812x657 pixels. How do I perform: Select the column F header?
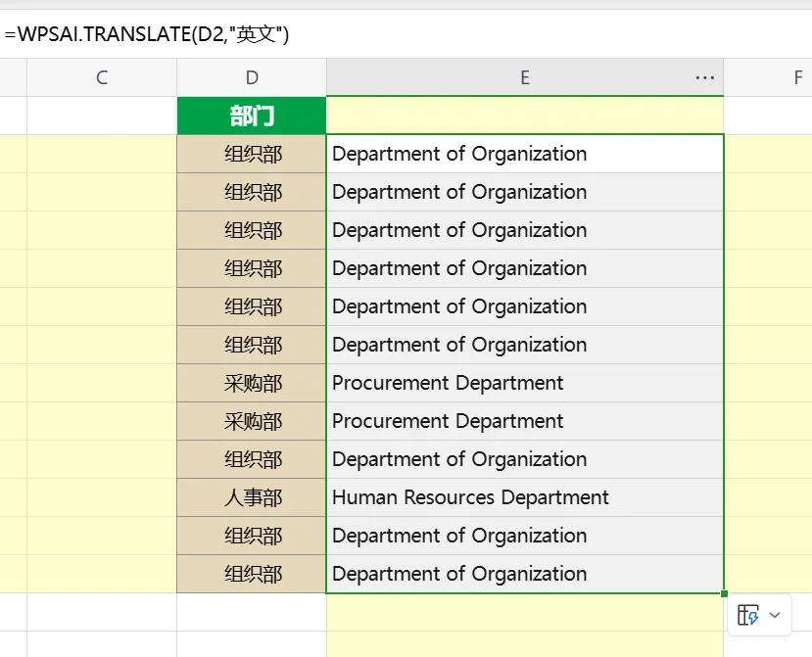pos(797,78)
